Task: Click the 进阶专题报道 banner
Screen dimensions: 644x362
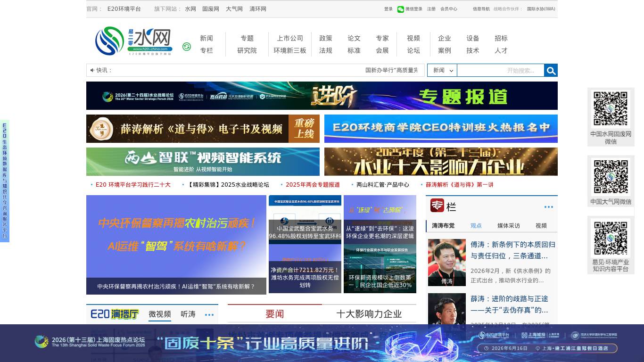Action: click(322, 96)
